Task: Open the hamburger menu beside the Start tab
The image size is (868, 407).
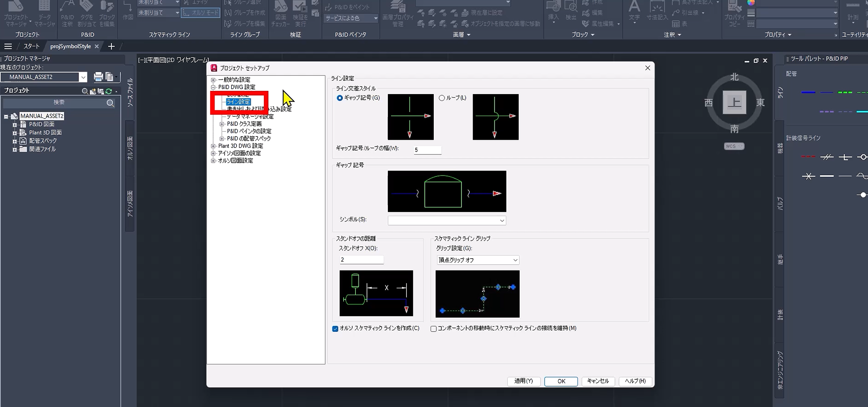Action: (8, 46)
